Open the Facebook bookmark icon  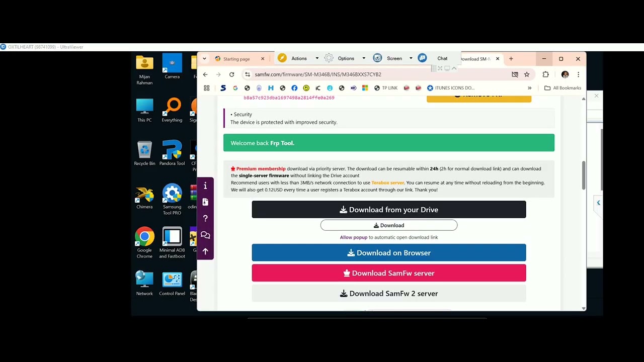point(294,88)
